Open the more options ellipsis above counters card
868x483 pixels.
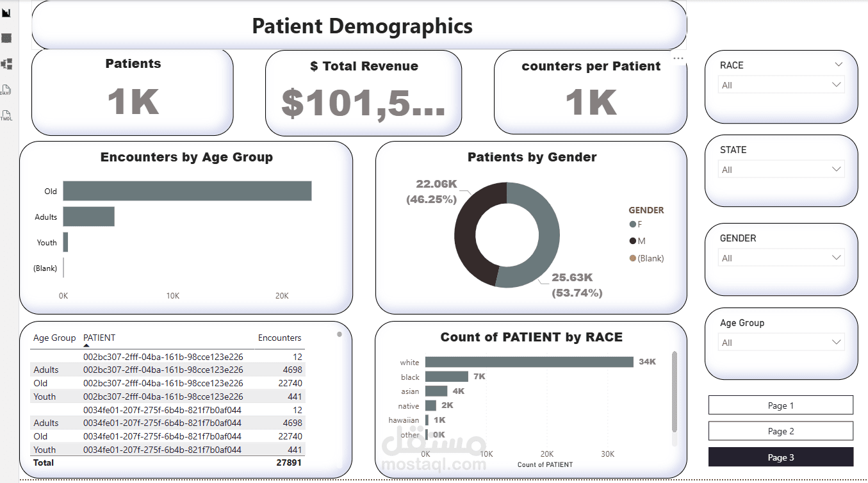(x=678, y=58)
